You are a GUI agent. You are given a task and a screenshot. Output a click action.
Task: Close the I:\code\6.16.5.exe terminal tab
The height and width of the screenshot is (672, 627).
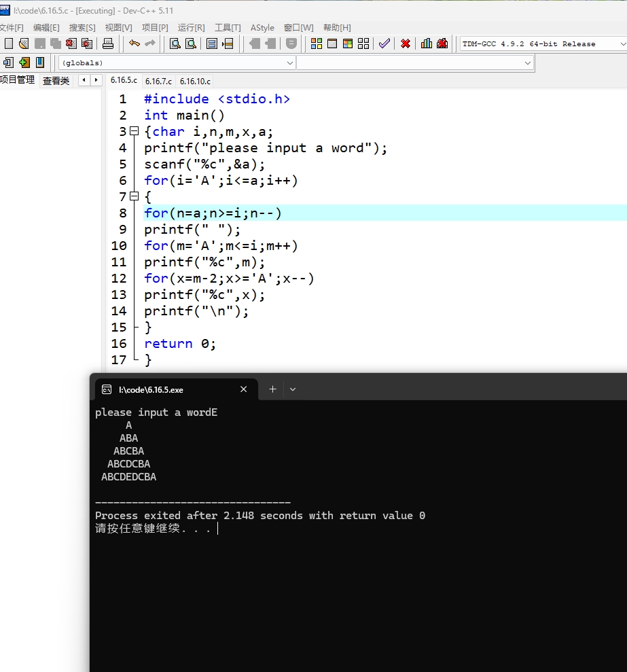243,389
